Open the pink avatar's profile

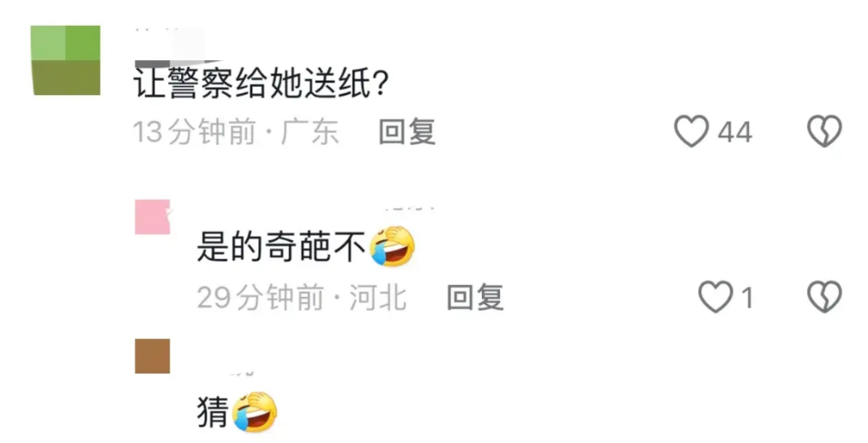tap(152, 217)
